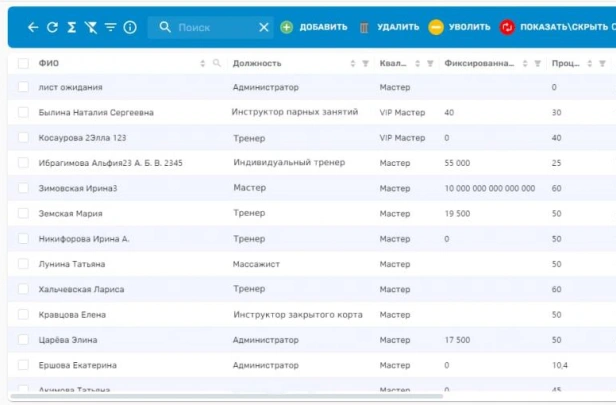Toggle the select-all checkbox in header

[x=23, y=64]
